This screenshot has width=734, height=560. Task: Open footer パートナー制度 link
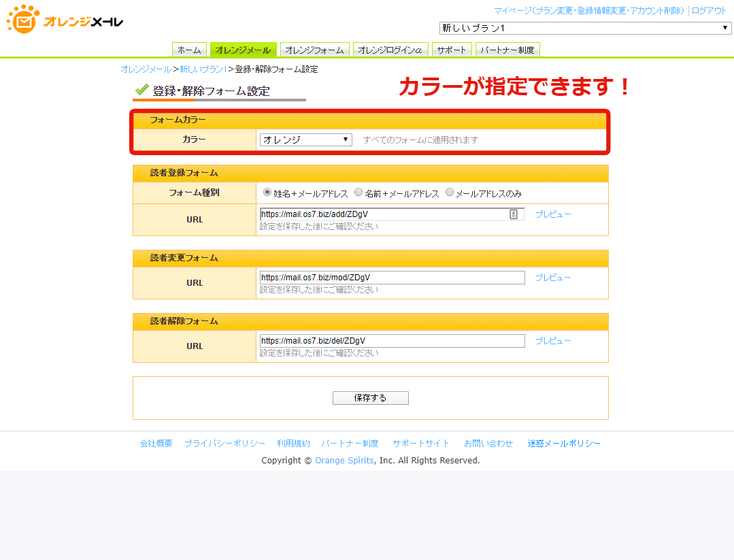350,443
